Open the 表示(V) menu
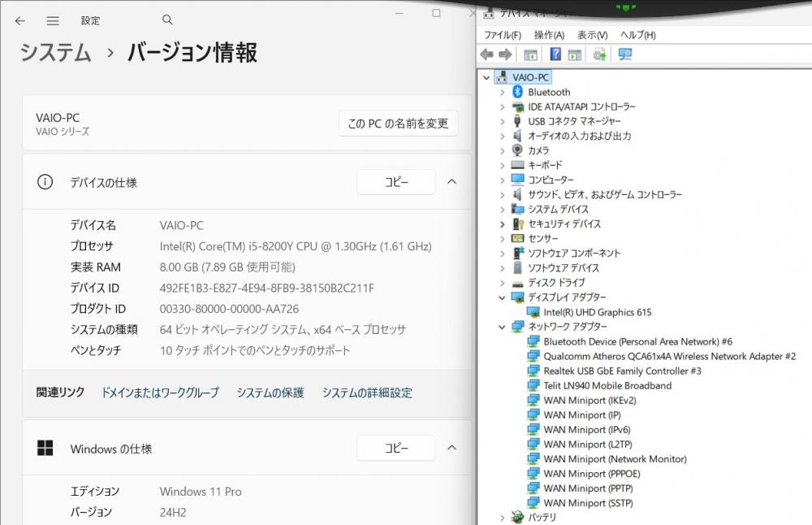Screen dimensions: 812x525 pos(592,35)
